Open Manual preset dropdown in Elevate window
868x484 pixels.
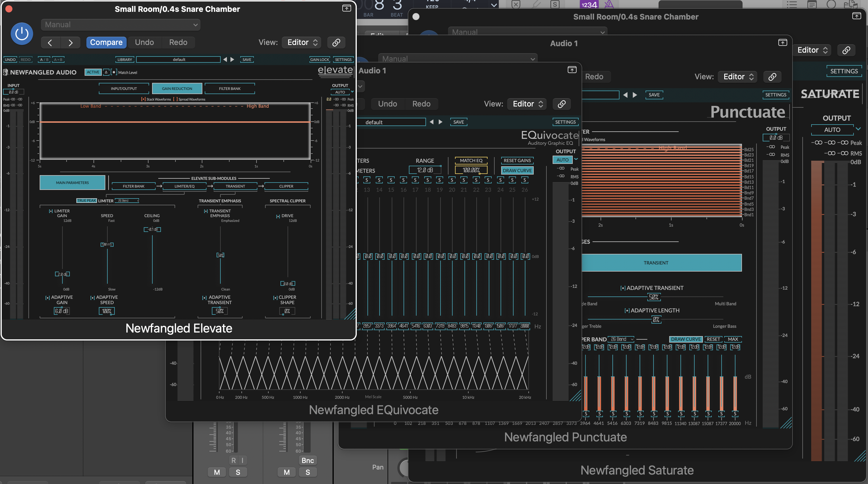[x=121, y=25]
